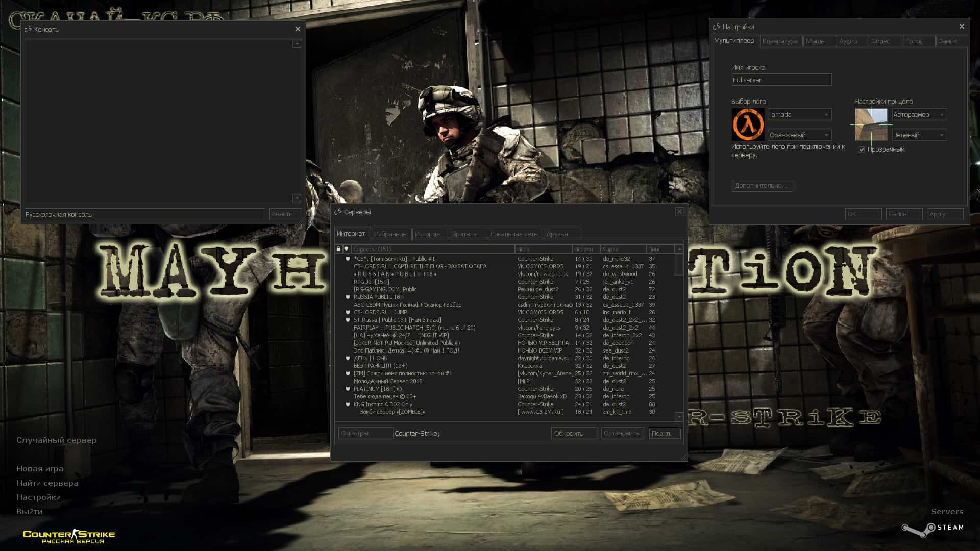Click the icon in the Настройки window title
The image size is (980, 551).
tap(717, 27)
